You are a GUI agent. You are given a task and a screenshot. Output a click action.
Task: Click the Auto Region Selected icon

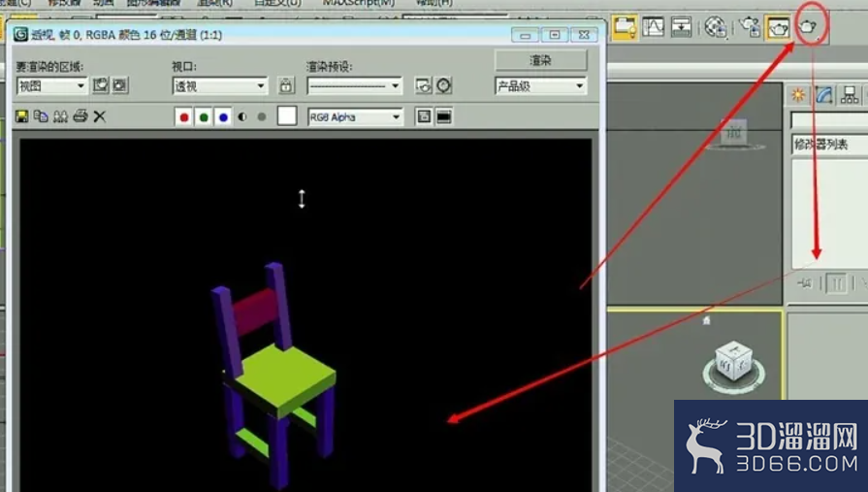[119, 85]
